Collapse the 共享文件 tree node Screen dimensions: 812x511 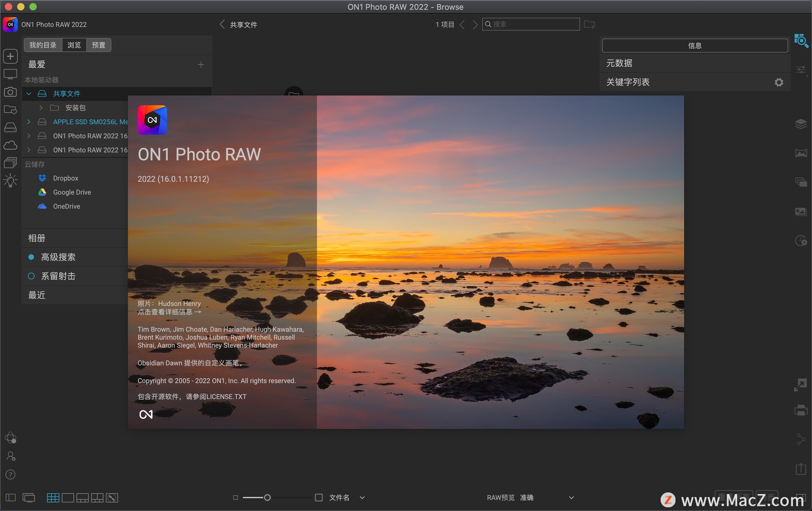pyautogui.click(x=29, y=93)
